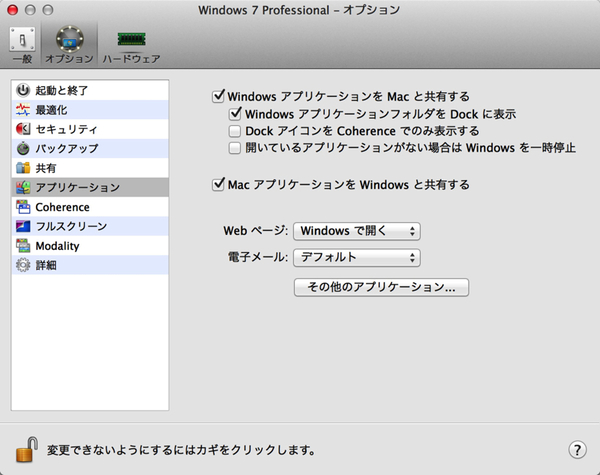Enable Dock アイコンを Coherence でのみ表示する
600x475 pixels.
tap(235, 131)
